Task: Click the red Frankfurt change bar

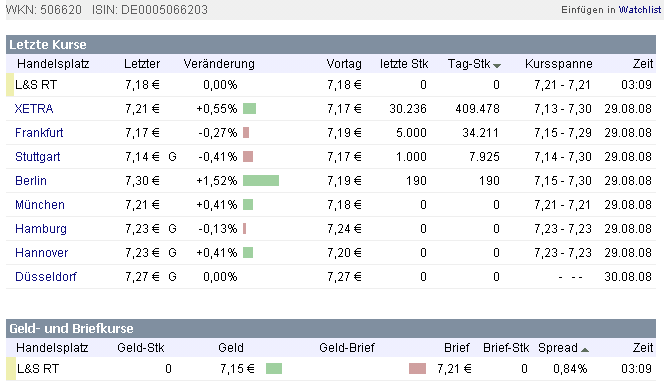Action: click(246, 133)
